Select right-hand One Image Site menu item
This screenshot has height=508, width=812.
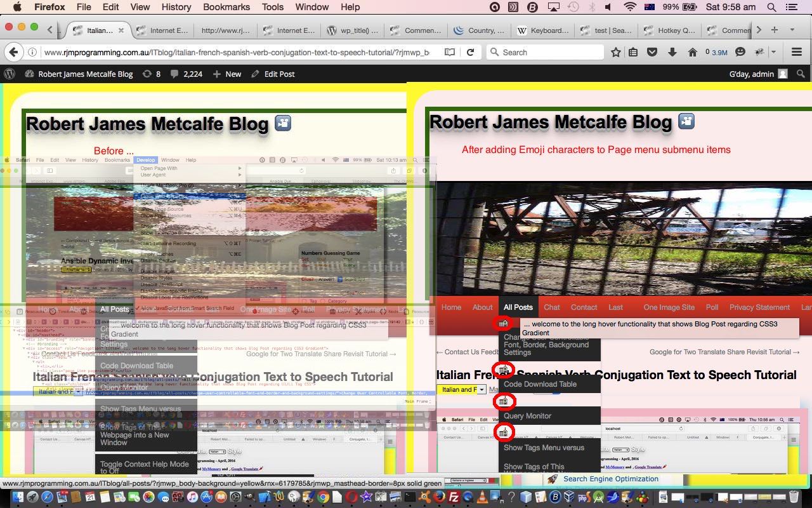(669, 307)
